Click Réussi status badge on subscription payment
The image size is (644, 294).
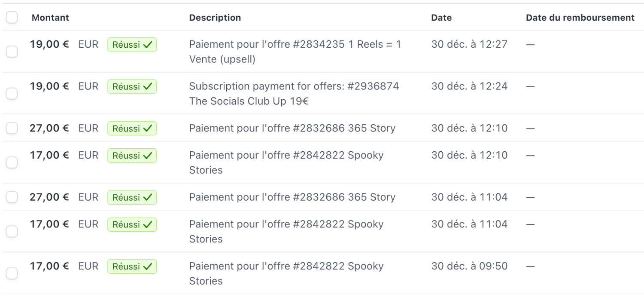(132, 86)
